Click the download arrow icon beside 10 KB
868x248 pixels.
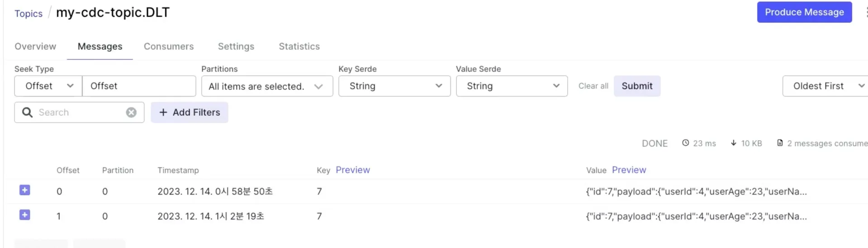coord(734,143)
